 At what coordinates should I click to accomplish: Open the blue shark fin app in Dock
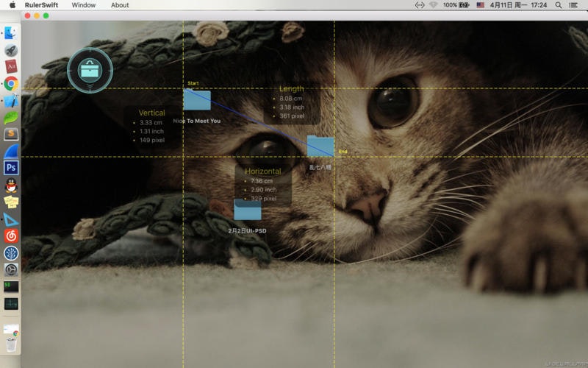11,151
